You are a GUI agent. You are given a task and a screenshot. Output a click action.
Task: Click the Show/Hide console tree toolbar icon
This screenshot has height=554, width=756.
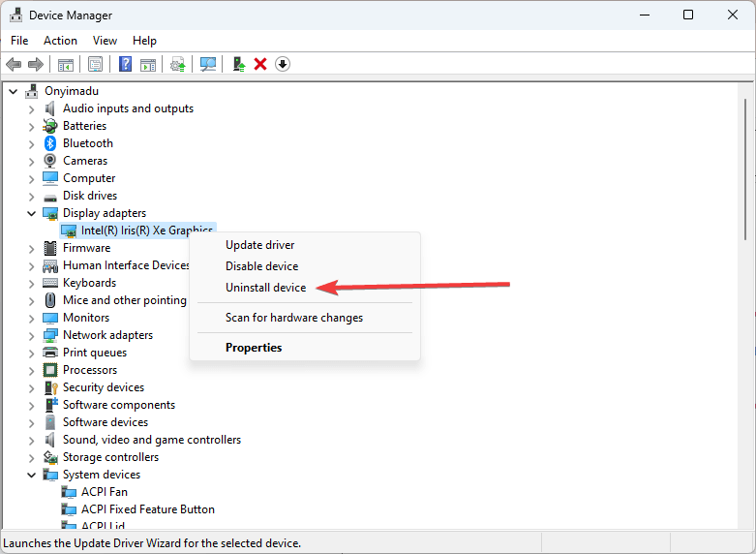(66, 64)
